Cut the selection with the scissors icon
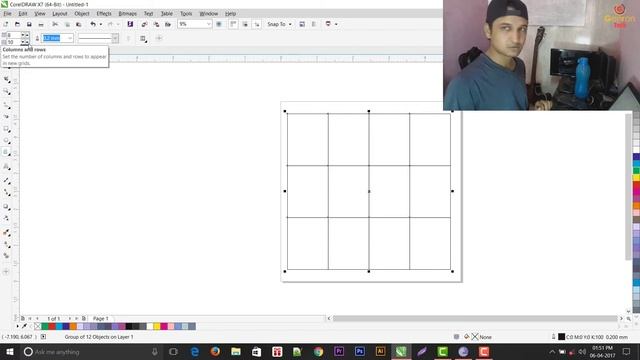 pos(55,24)
